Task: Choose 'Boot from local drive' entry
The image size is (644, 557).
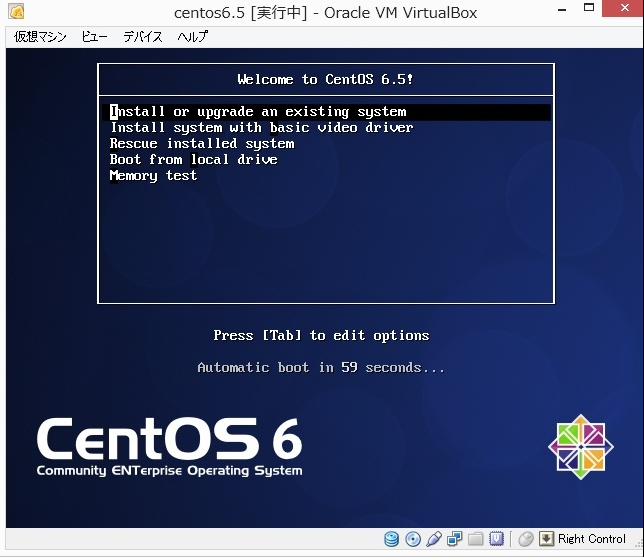Action: [x=193, y=159]
